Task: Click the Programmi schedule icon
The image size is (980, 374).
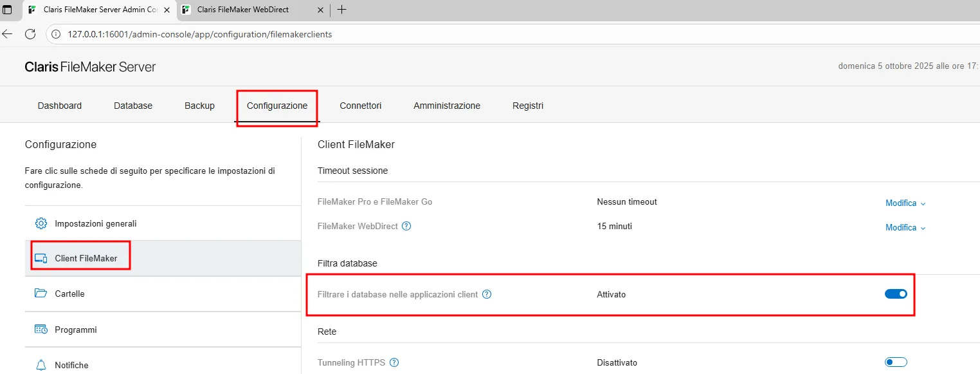Action: [x=41, y=329]
